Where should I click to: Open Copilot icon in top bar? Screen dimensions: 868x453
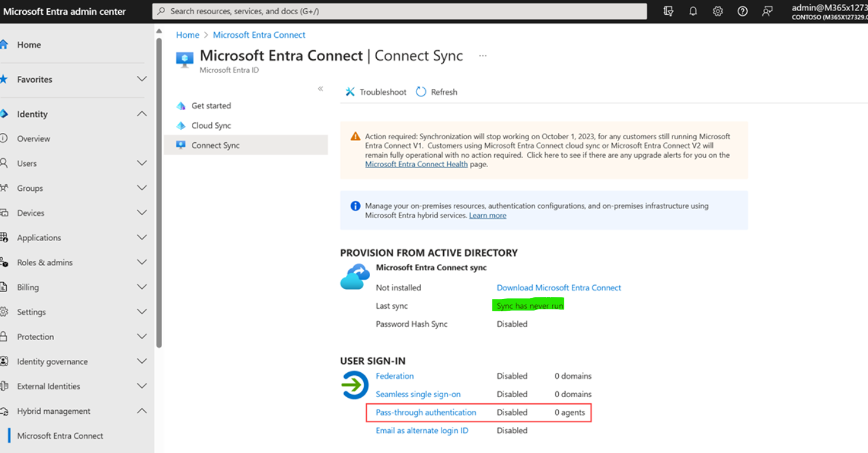point(668,11)
